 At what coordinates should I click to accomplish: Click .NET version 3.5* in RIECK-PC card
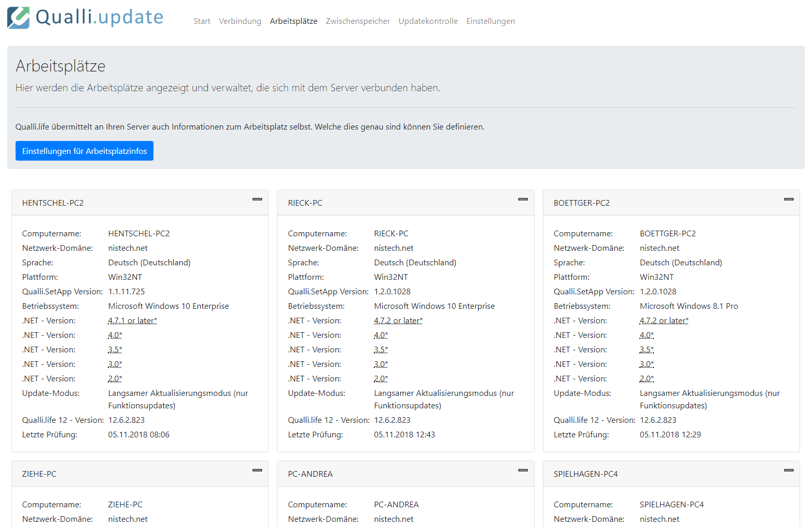pyautogui.click(x=381, y=350)
